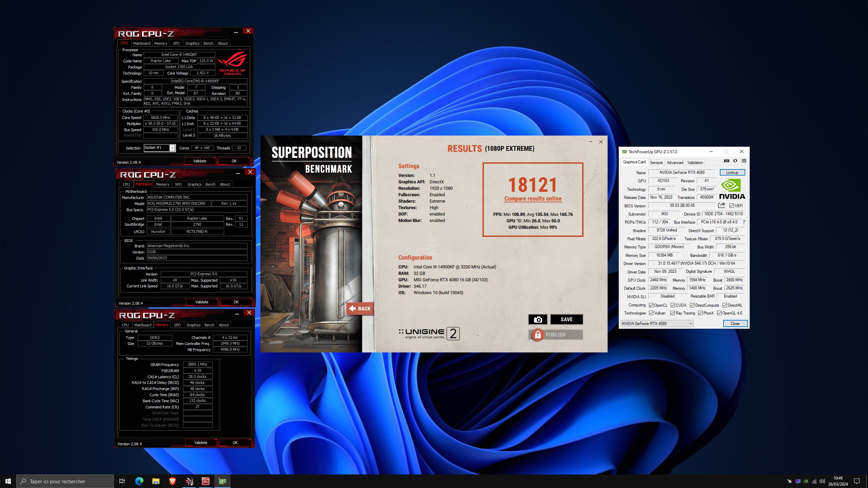
Task: Open Graphics tab in Memory CPU-Z window
Action: click(193, 325)
